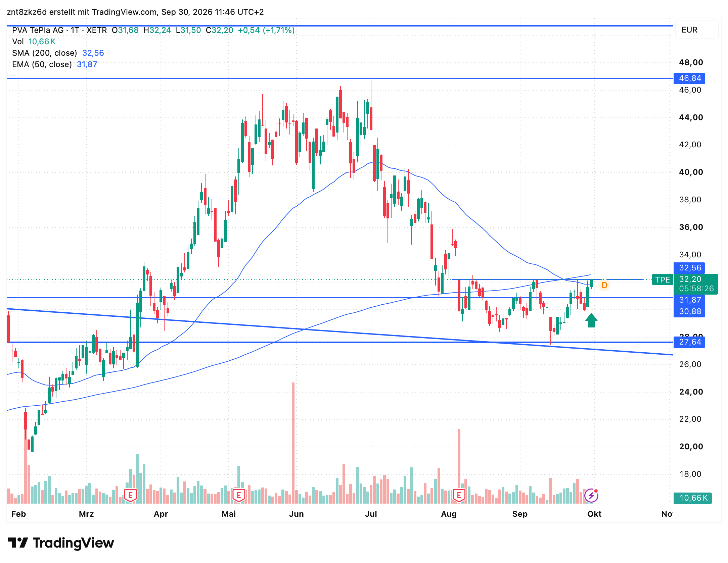Open the EUR currency selector
Screen dimensions: 728x563
(x=696, y=30)
